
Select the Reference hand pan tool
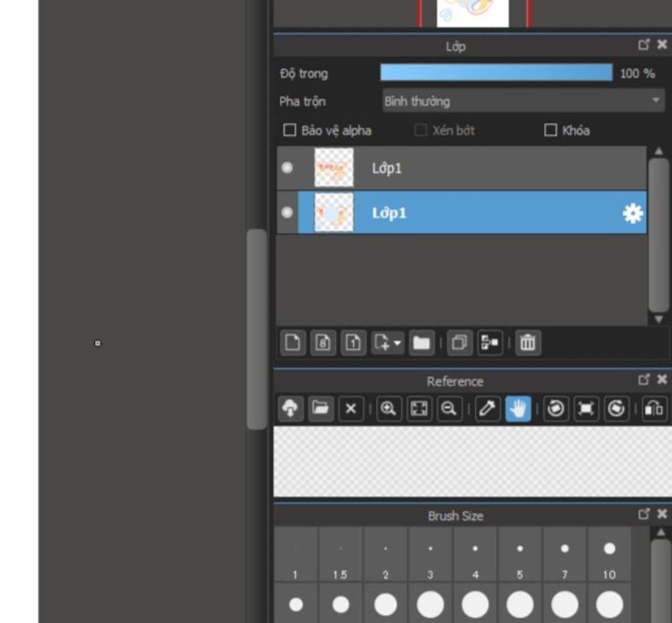518,408
